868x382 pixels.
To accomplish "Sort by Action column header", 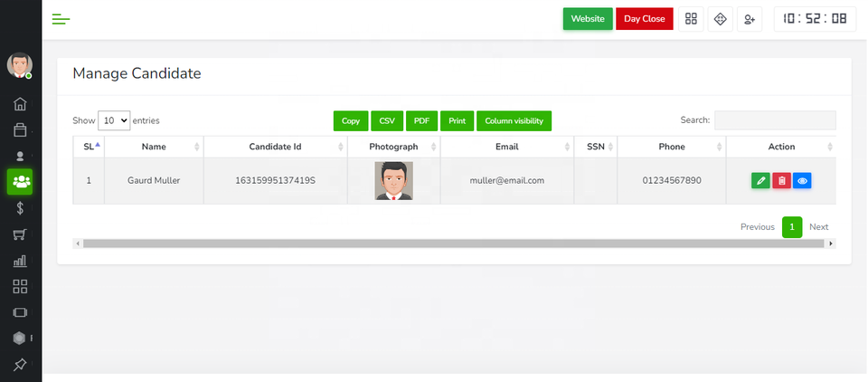I will (781, 147).
